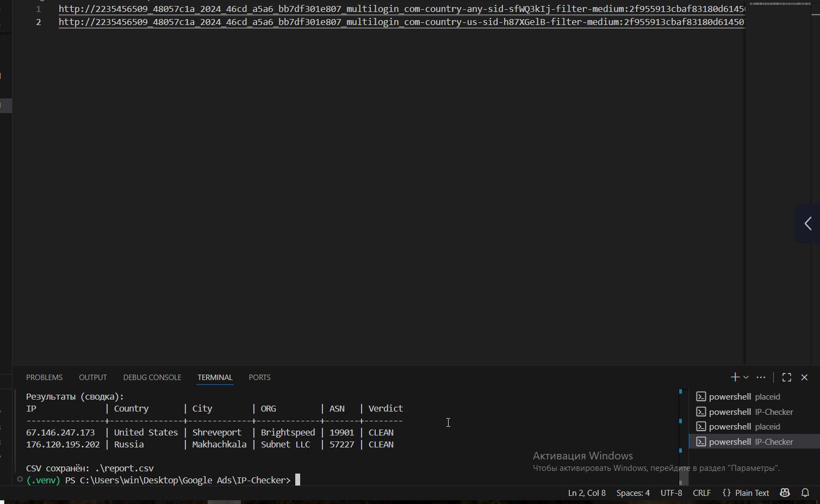
Task: Open notifications bell in status bar
Action: tap(805, 493)
